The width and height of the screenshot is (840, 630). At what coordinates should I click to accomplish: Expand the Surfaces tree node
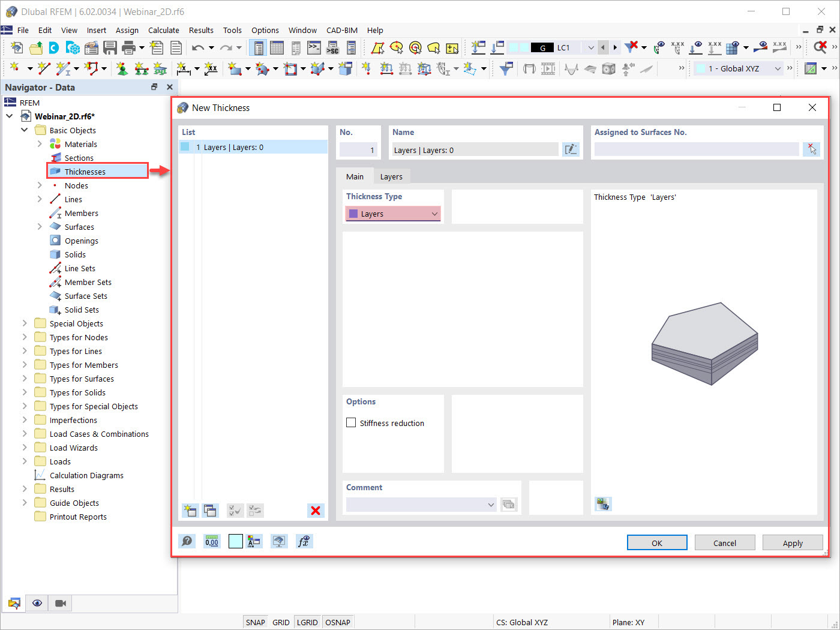click(x=40, y=227)
